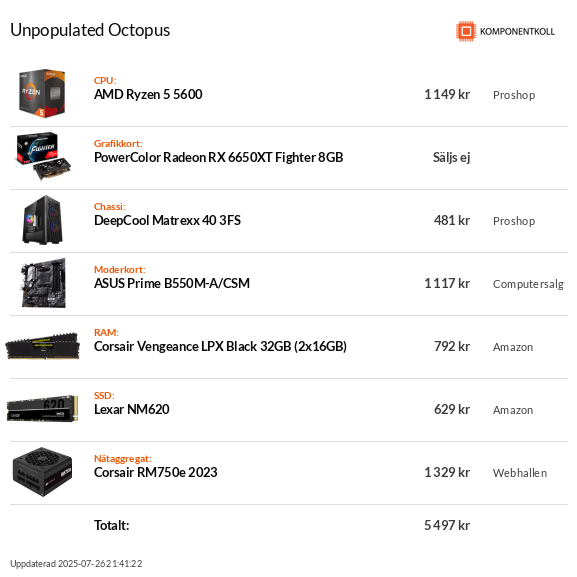Click the DeepCool Matrexx 40 3FS name
The width and height of the screenshot is (577, 577).
(x=167, y=220)
